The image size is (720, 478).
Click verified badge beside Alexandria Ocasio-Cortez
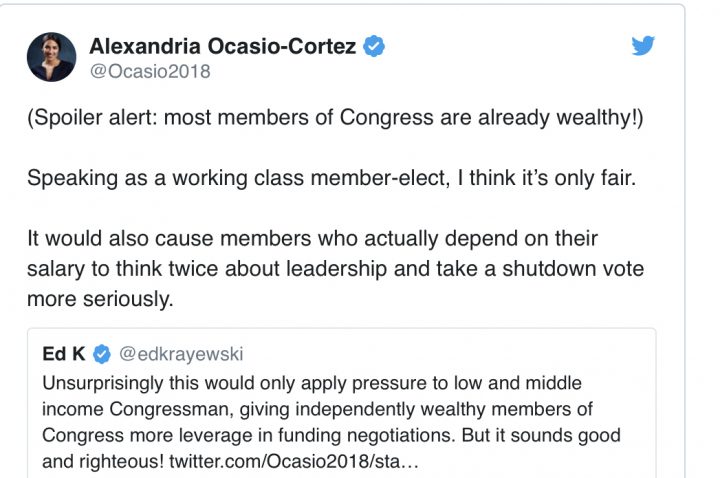[374, 46]
